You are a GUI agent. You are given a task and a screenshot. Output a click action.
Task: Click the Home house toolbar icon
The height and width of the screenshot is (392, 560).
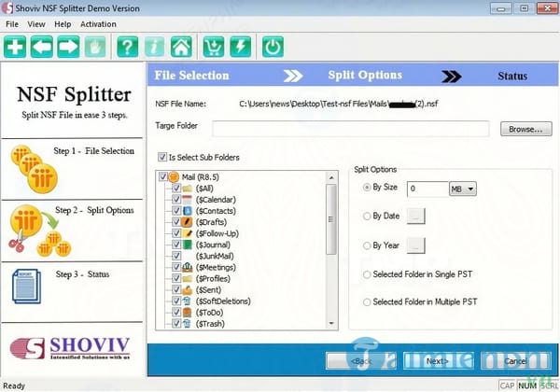tap(181, 47)
